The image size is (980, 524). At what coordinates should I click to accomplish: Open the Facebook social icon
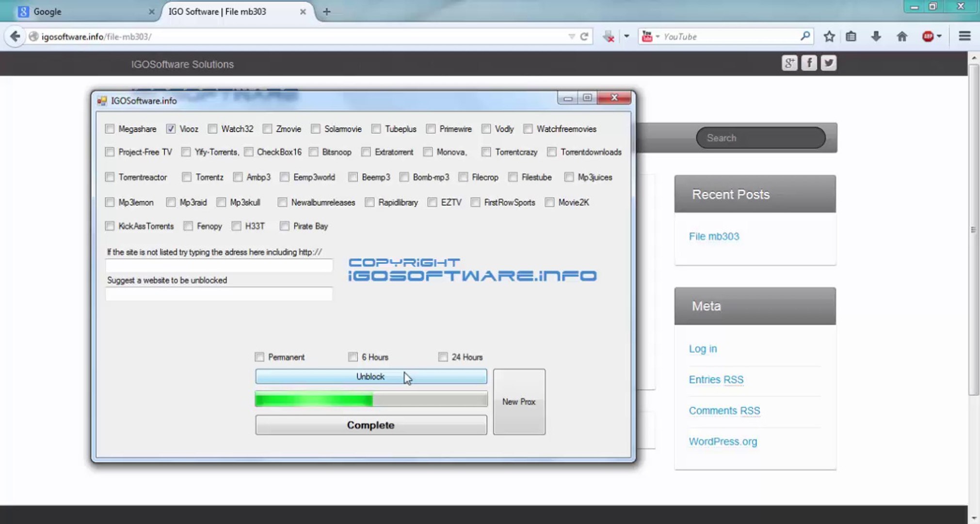pos(808,63)
